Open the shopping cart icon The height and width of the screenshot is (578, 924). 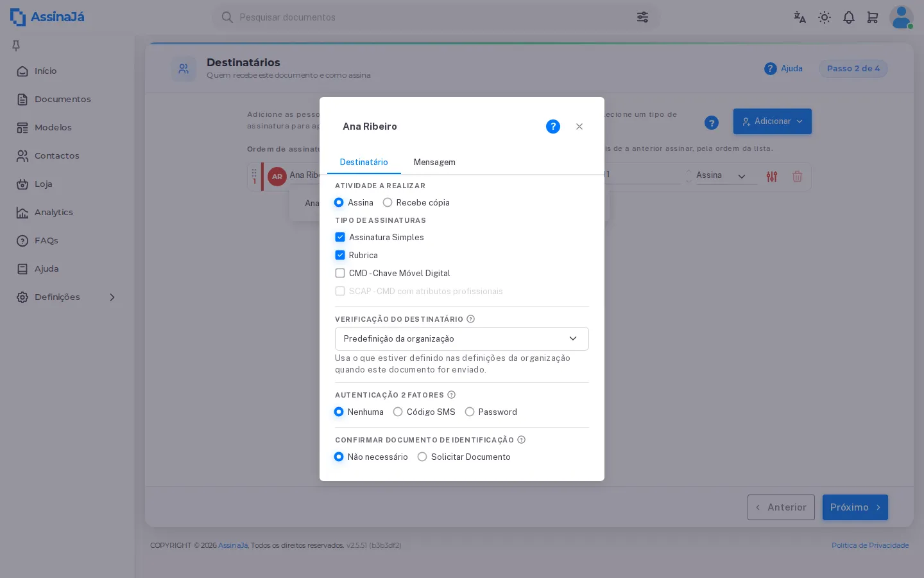coord(873,17)
